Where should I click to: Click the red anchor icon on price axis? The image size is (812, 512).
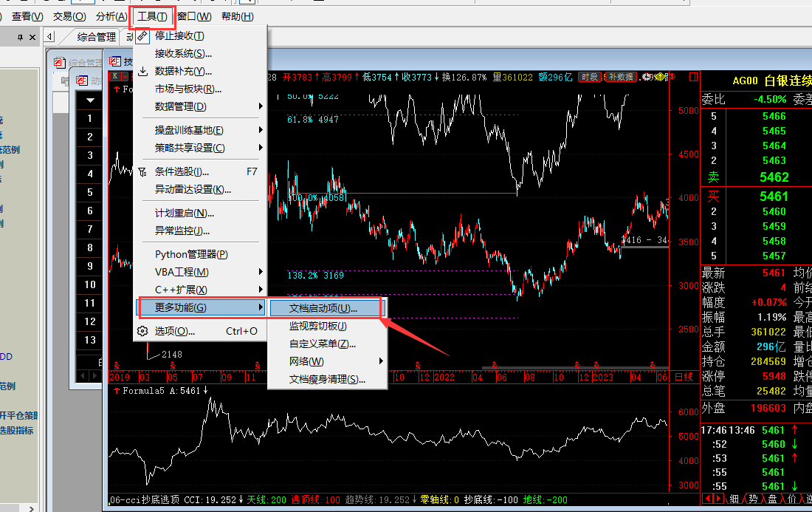click(x=672, y=77)
